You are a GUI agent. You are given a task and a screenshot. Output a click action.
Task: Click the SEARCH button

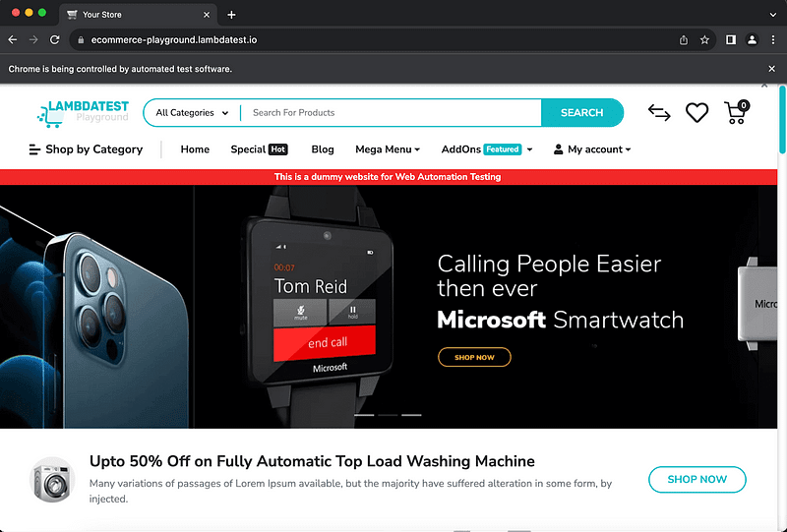coord(581,112)
